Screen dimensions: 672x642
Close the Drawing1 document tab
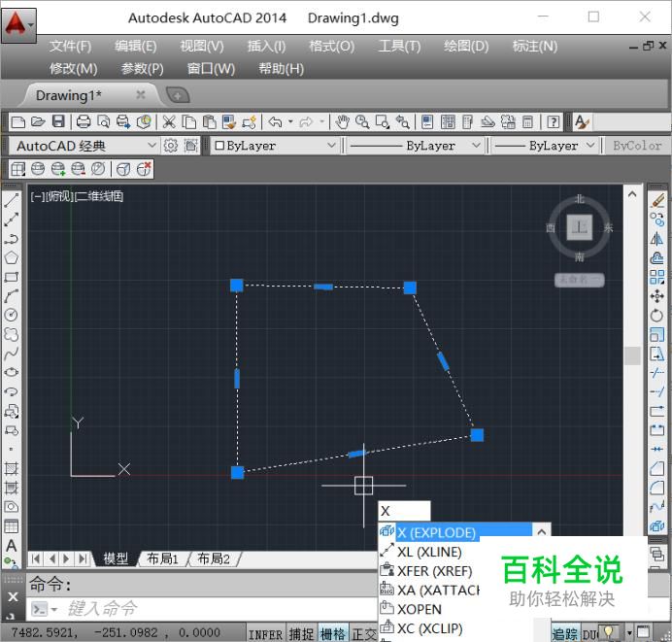pyautogui.click(x=141, y=95)
